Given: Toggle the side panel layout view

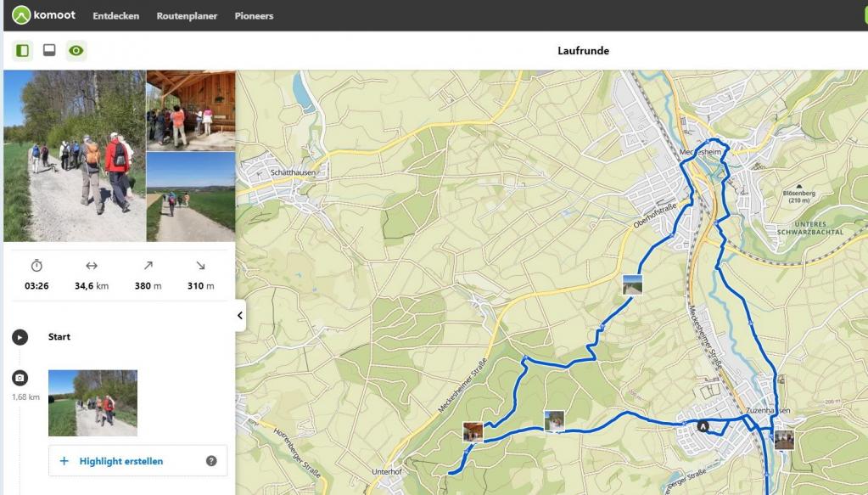Looking at the screenshot, I should click(x=23, y=51).
